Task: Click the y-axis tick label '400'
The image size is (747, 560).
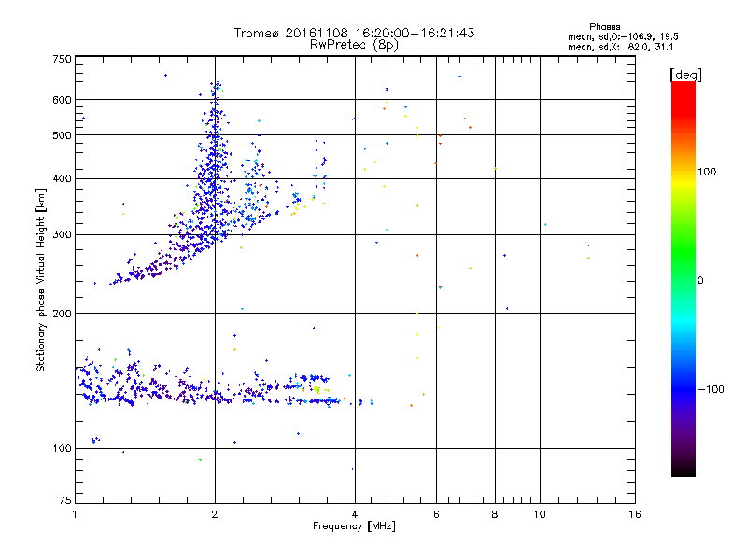Action: coord(62,179)
